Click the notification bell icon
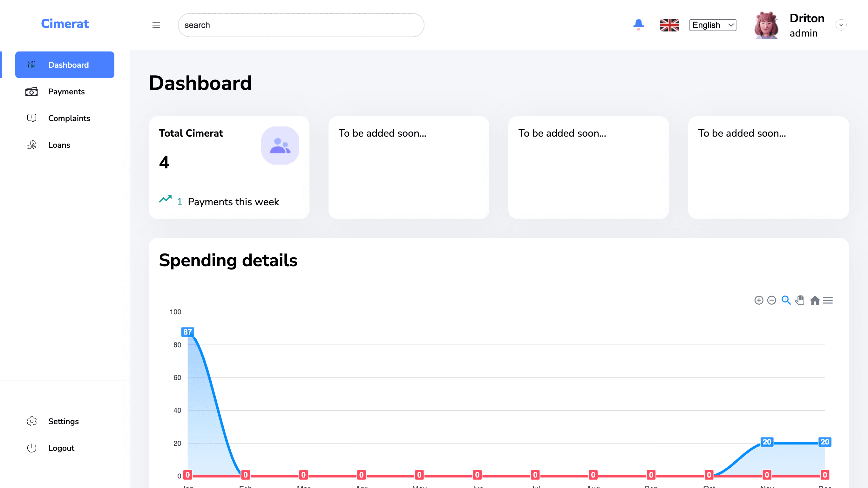Image resolution: width=868 pixels, height=488 pixels. pos(638,24)
